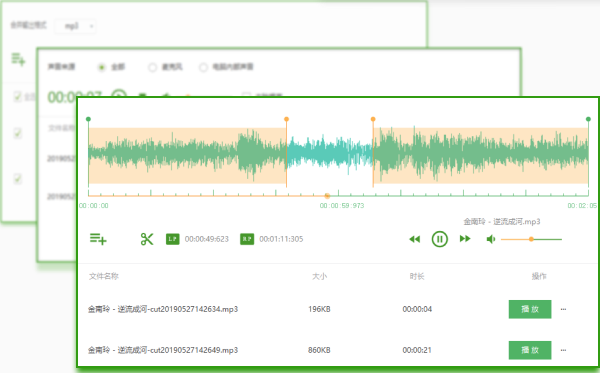Play the cut20190527142649.mp3 file
The width and height of the screenshot is (600, 373).
(x=530, y=350)
